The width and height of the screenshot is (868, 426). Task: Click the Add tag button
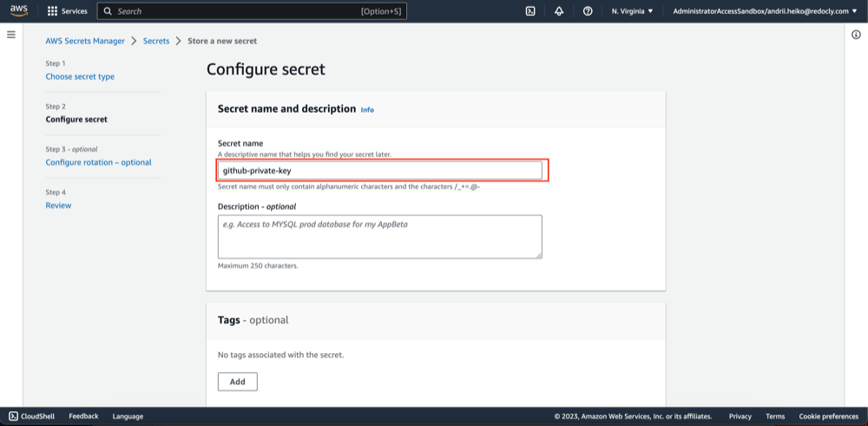pyautogui.click(x=238, y=382)
